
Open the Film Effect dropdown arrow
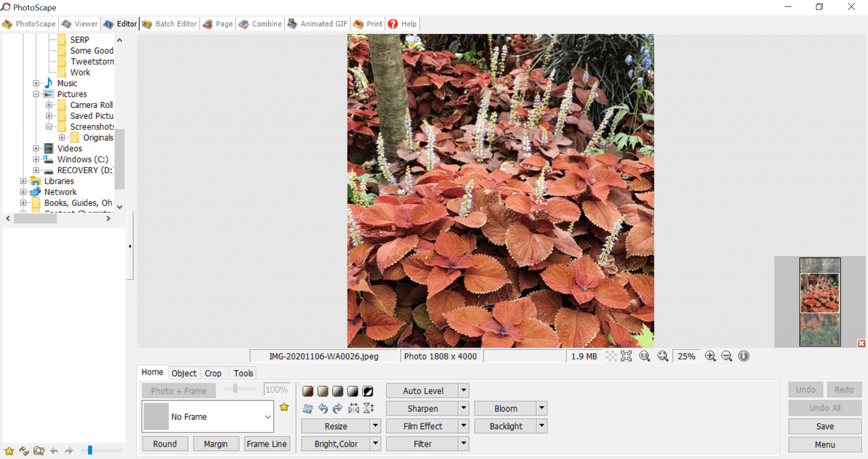[x=464, y=426]
